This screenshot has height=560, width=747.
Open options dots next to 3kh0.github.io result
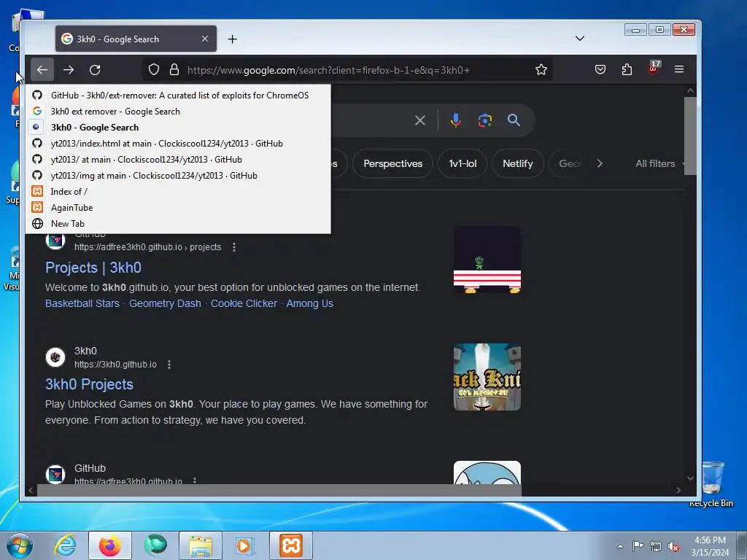coord(169,365)
